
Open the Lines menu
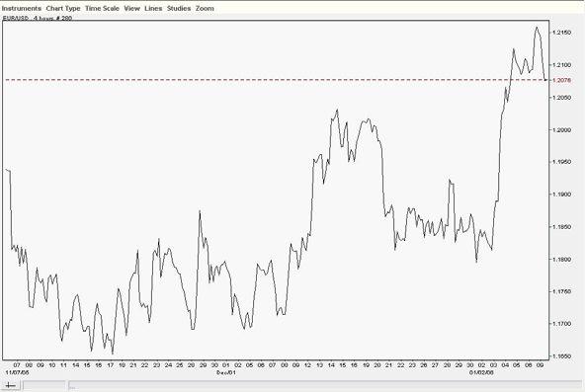coord(153,8)
